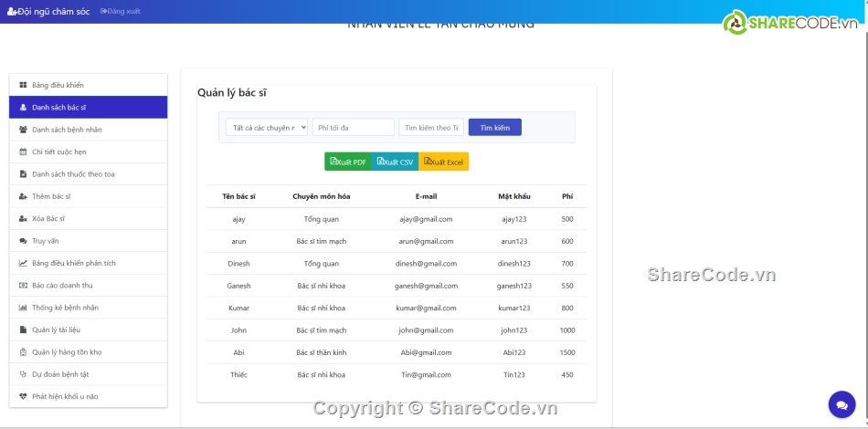Go to Chi tiết cuộc hẹn
The height and width of the screenshot is (429, 868).
(x=88, y=152)
